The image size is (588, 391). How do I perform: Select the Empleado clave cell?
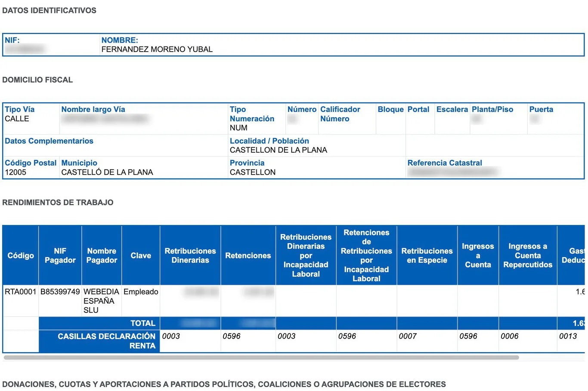[x=141, y=292]
